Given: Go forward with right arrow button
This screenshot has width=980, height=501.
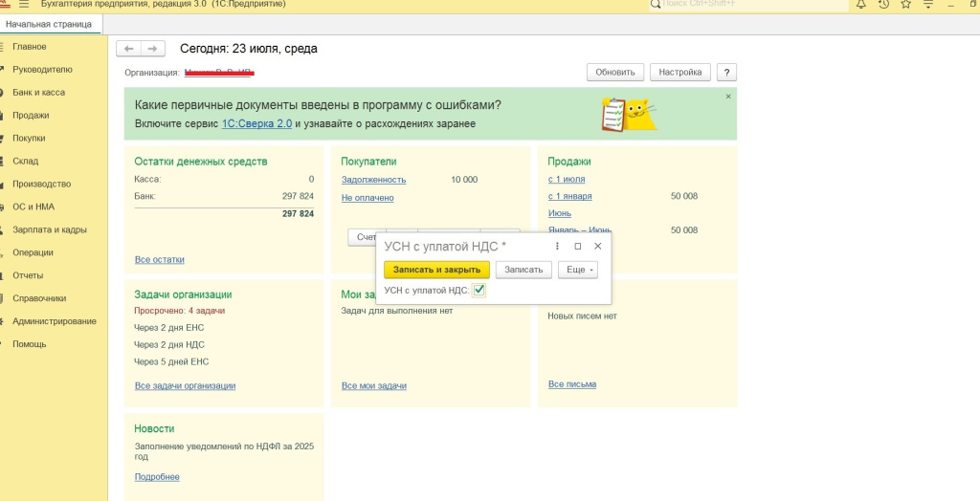Looking at the screenshot, I should (x=152, y=49).
